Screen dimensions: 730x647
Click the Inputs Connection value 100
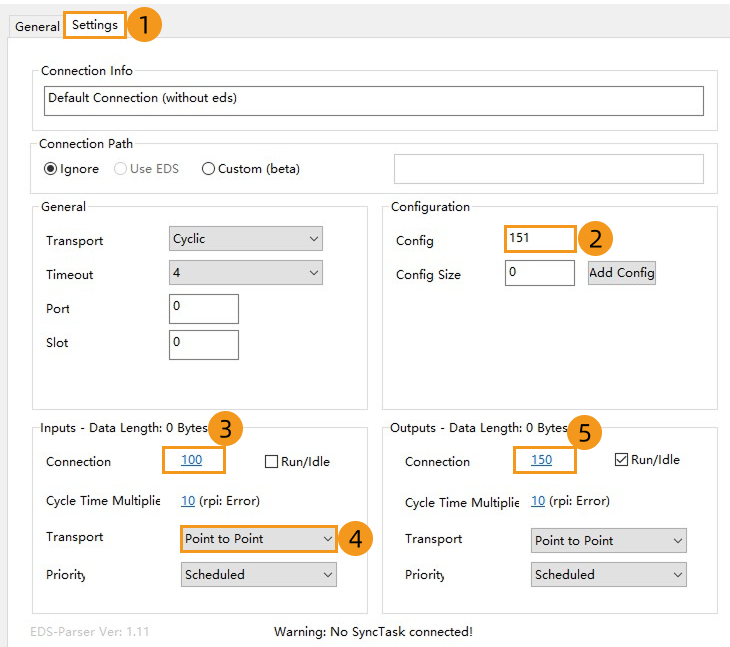coord(191,461)
